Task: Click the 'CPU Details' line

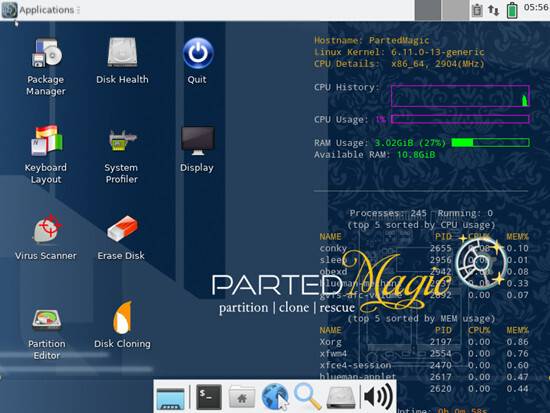Action: point(399,64)
